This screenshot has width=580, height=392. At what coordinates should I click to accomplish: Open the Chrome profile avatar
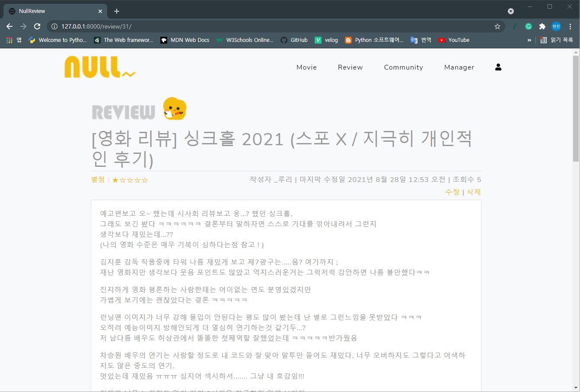[x=556, y=26]
